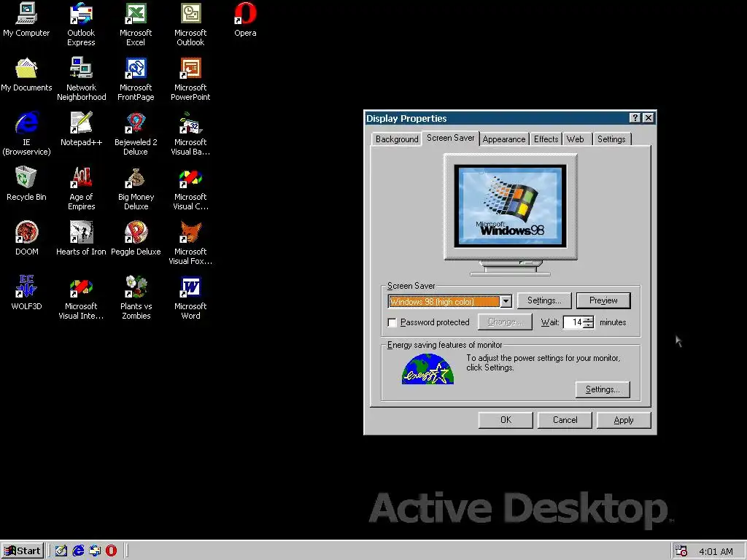Viewport: 747px width, 560px height.
Task: Select the IE (Browservice) desktop icon
Action: 26,133
